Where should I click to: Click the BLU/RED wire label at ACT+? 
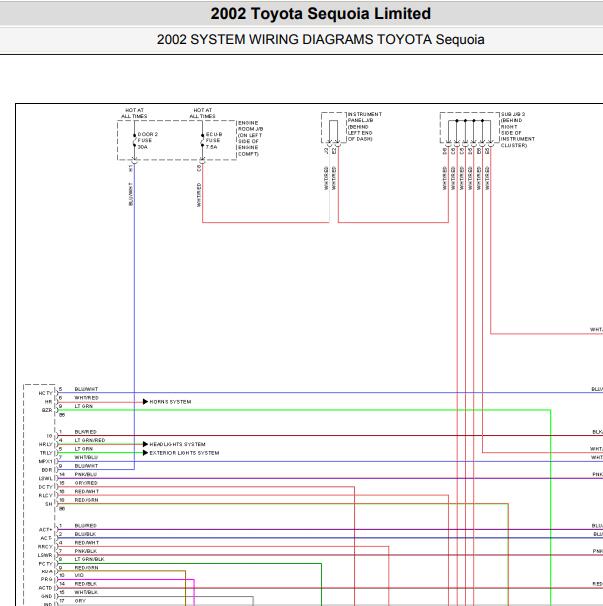tap(85, 526)
